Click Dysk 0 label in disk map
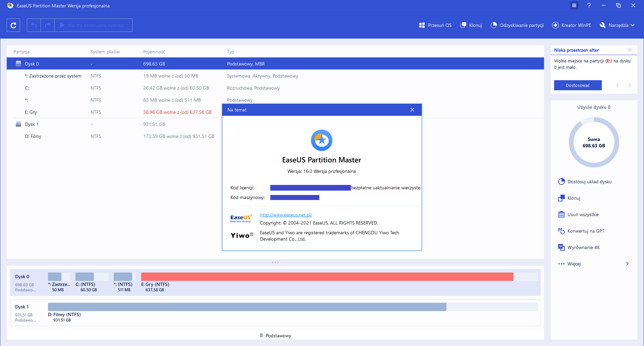Viewport: 644px width, 346px height. (22, 277)
